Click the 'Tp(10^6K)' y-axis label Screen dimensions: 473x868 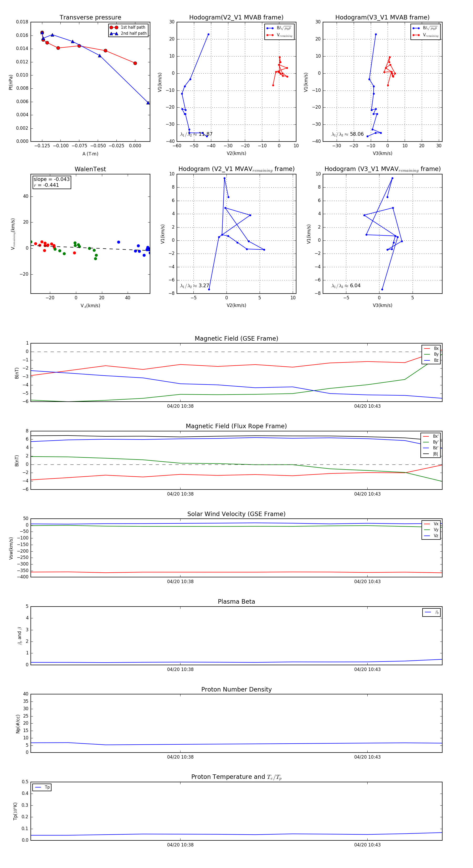(x=15, y=811)
